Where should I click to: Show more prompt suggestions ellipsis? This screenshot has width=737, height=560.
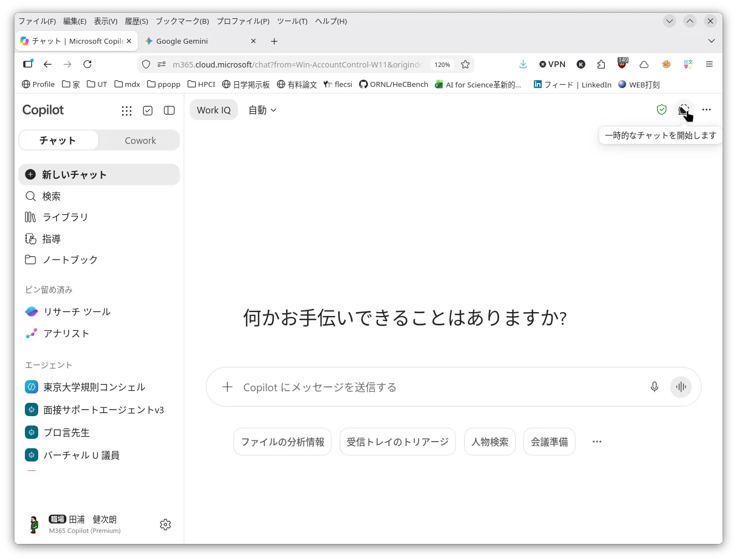596,442
